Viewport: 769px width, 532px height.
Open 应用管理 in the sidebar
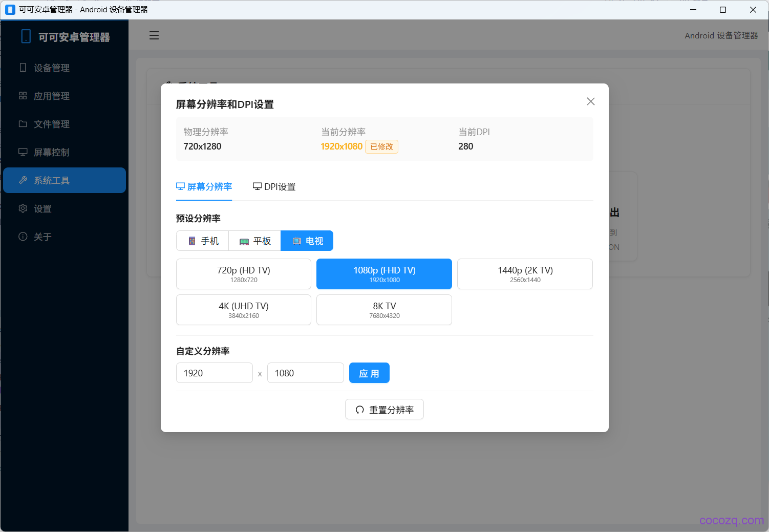coord(65,96)
